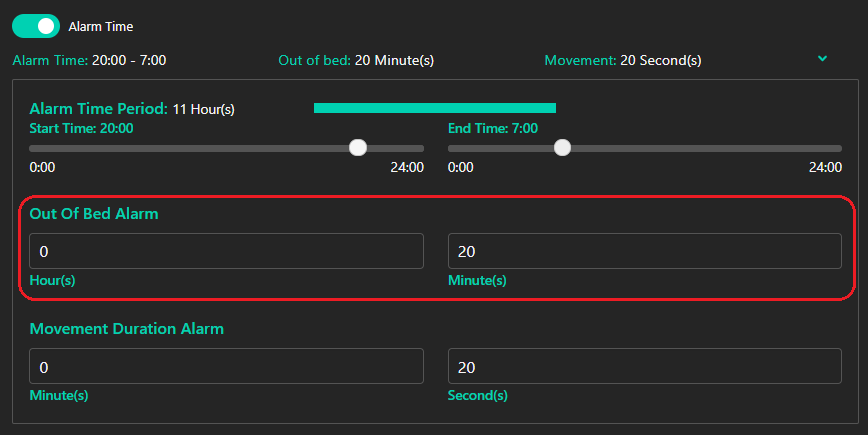The height and width of the screenshot is (435, 868).
Task: Click the Out Of Bed Alarm heading
Action: point(94,213)
